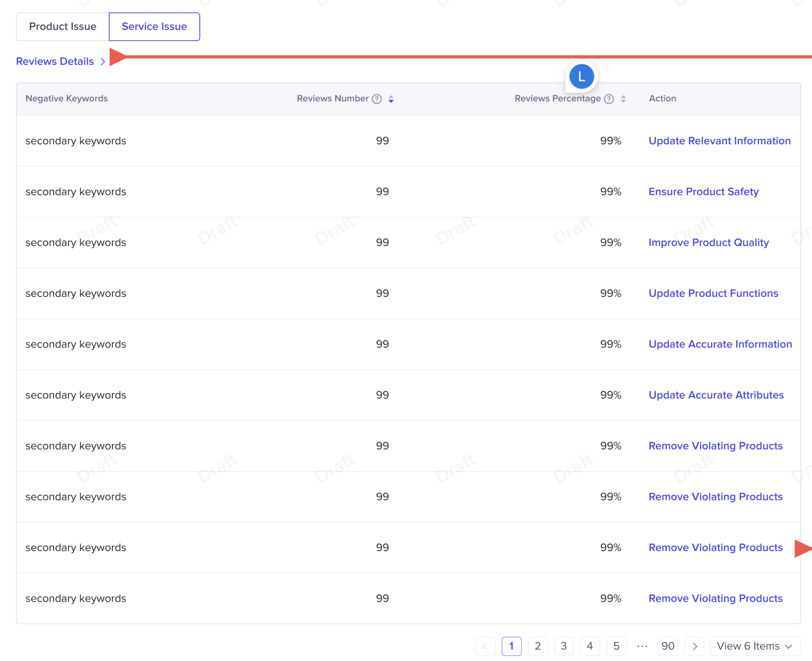This screenshot has width=812, height=661.
Task: Select the Service Issue tab
Action: tap(154, 27)
